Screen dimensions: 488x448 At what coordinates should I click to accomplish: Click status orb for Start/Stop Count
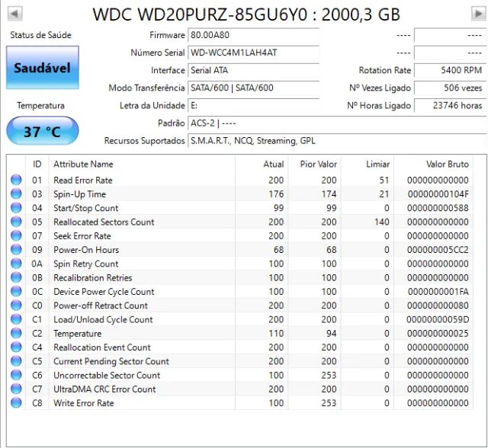tap(16, 208)
